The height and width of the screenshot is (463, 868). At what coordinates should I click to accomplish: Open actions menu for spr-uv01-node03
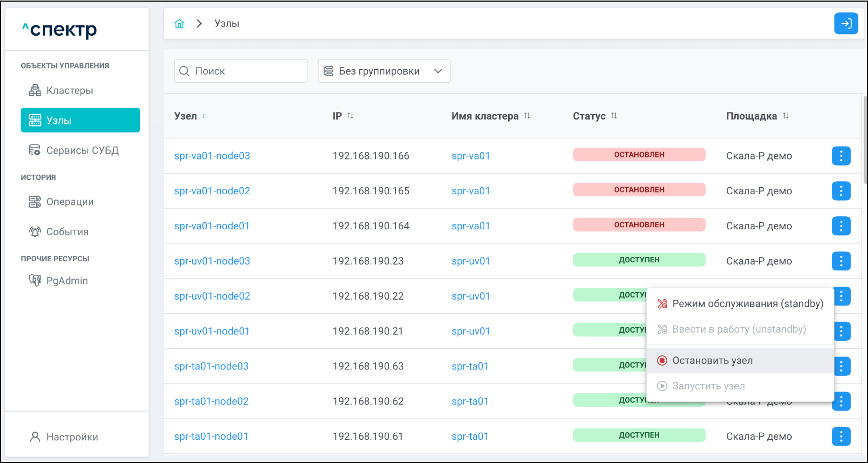[x=841, y=261]
